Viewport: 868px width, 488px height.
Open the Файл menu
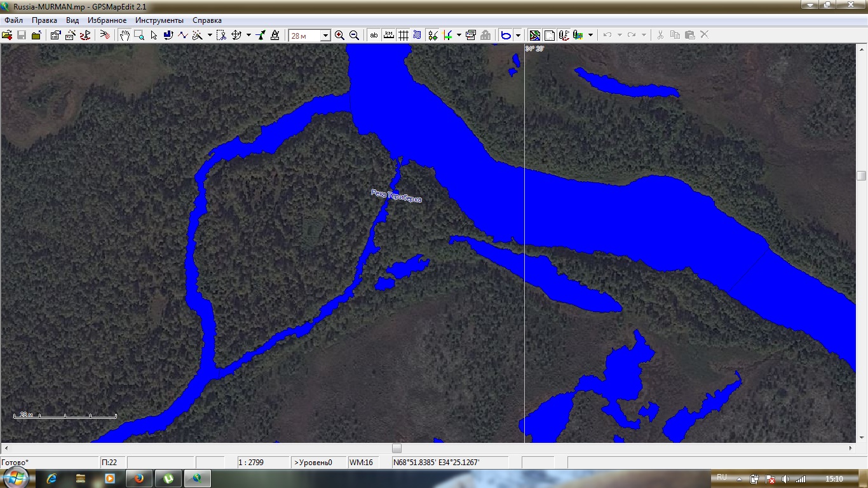[x=13, y=20]
